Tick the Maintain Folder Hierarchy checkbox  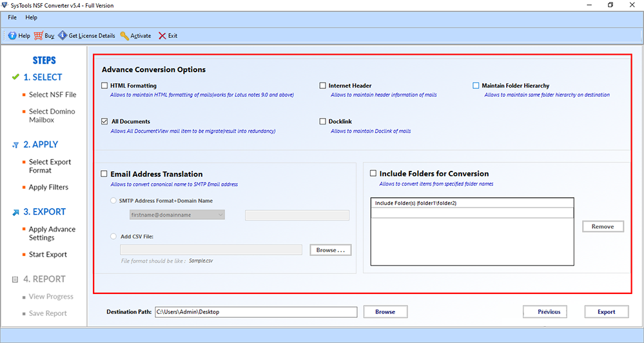click(x=476, y=86)
